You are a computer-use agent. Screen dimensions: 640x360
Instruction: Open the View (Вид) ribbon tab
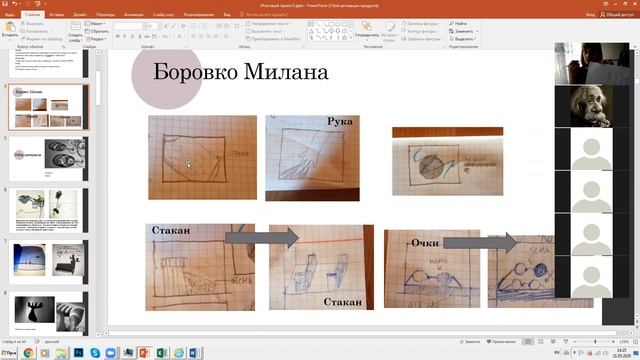tap(227, 14)
